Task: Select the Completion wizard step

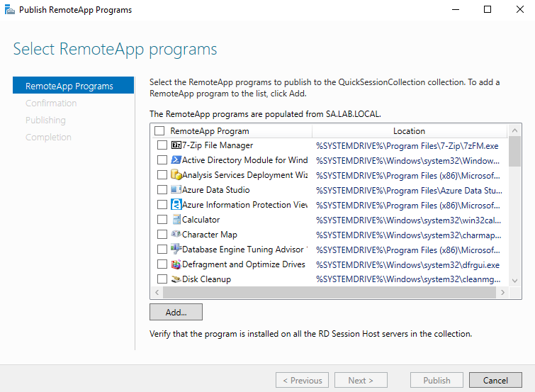Action: (x=48, y=138)
